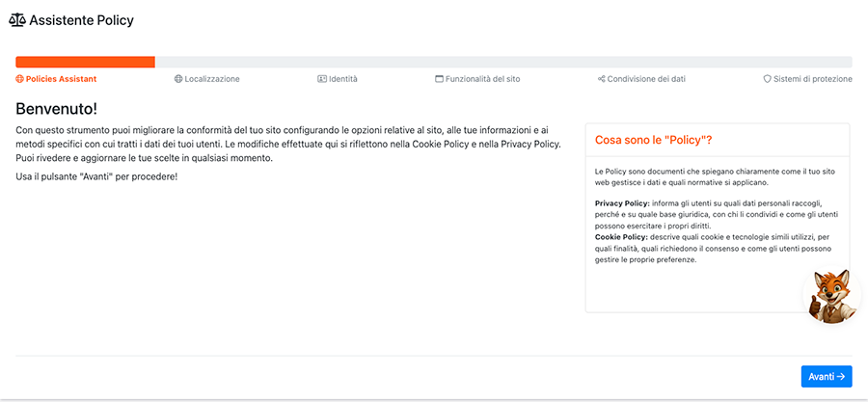Click the Benvenuto! heading
This screenshot has width=868, height=402.
(x=56, y=107)
